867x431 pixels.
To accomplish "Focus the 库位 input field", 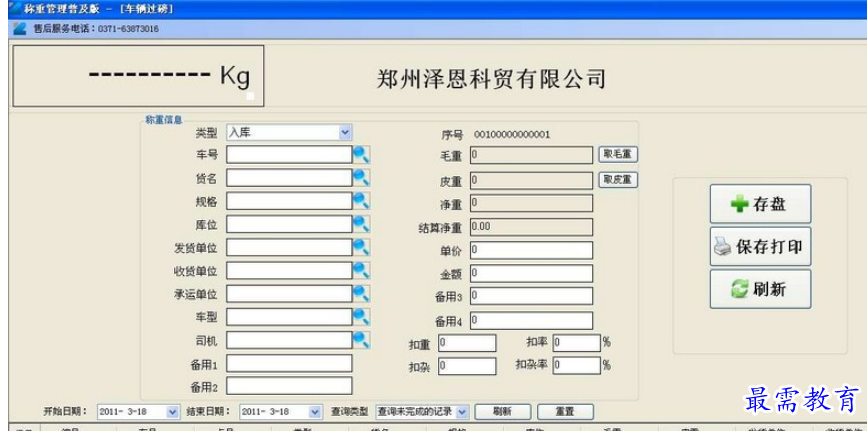I will click(x=289, y=224).
